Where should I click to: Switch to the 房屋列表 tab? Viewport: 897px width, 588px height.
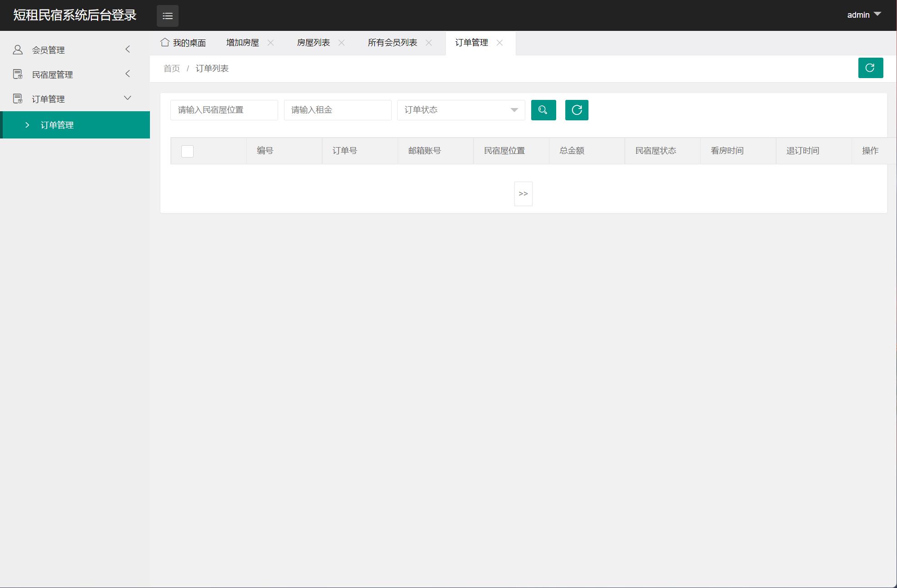[x=313, y=43]
